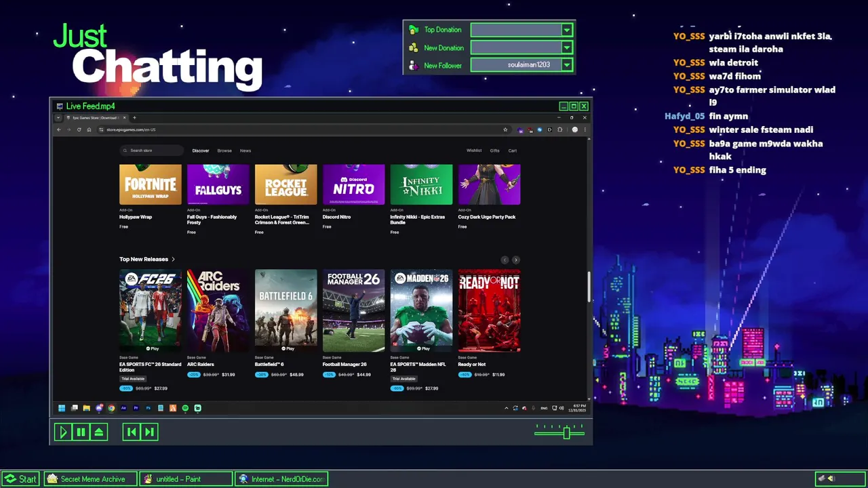Click the browser back arrow
The height and width of the screenshot is (488, 868).
tap(59, 129)
